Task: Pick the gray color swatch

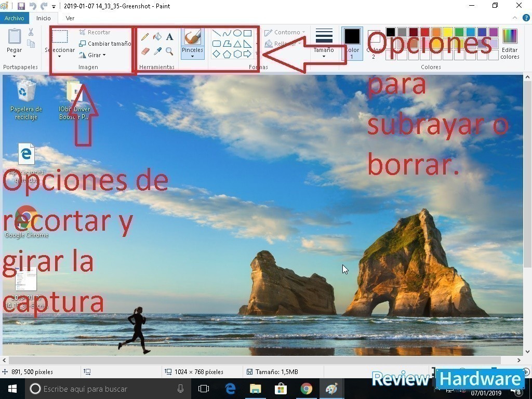Action: click(x=402, y=32)
